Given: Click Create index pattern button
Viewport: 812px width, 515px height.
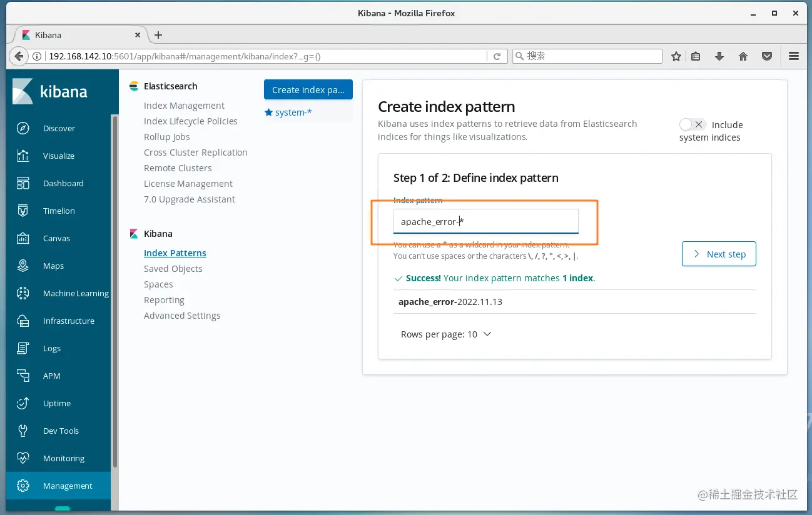Looking at the screenshot, I should click(x=308, y=89).
